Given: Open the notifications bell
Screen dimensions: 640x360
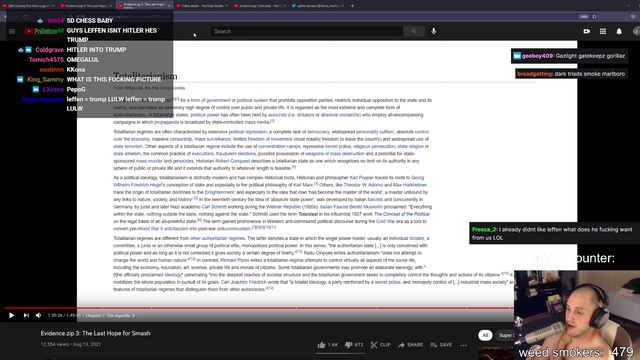Looking at the screenshot, I should click(619, 31).
